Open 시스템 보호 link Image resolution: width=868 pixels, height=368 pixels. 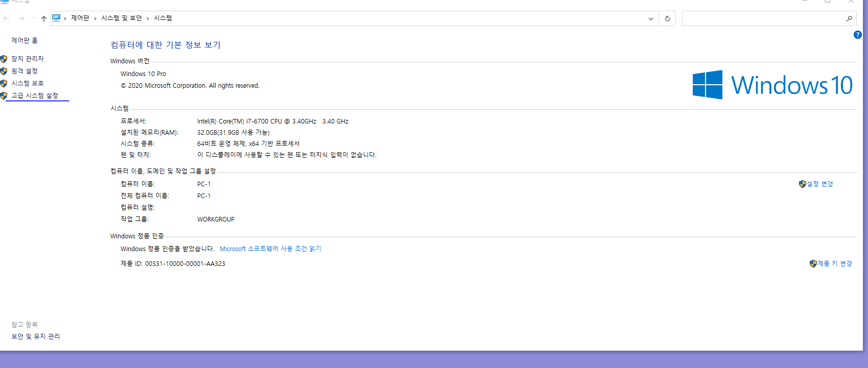click(x=28, y=83)
